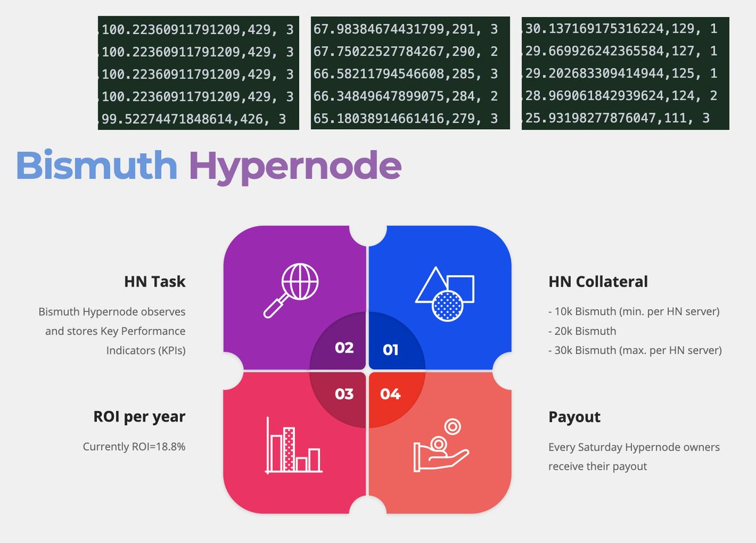Click the "Payout" heading

pos(575,418)
